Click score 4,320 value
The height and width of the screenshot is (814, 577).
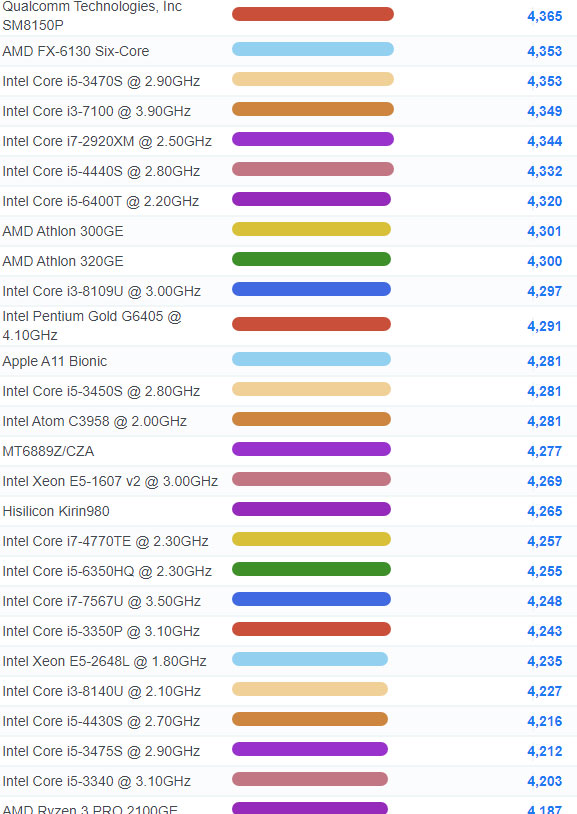click(x=545, y=201)
